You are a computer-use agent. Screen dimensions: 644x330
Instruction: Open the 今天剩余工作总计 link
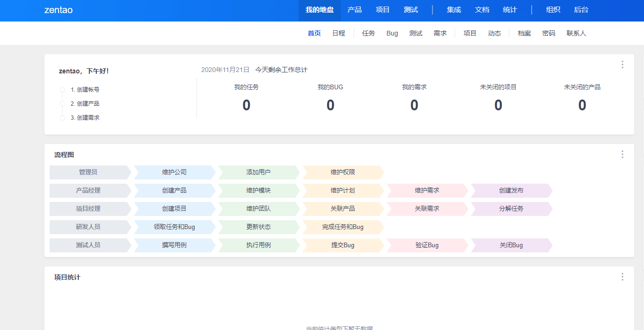pyautogui.click(x=281, y=70)
